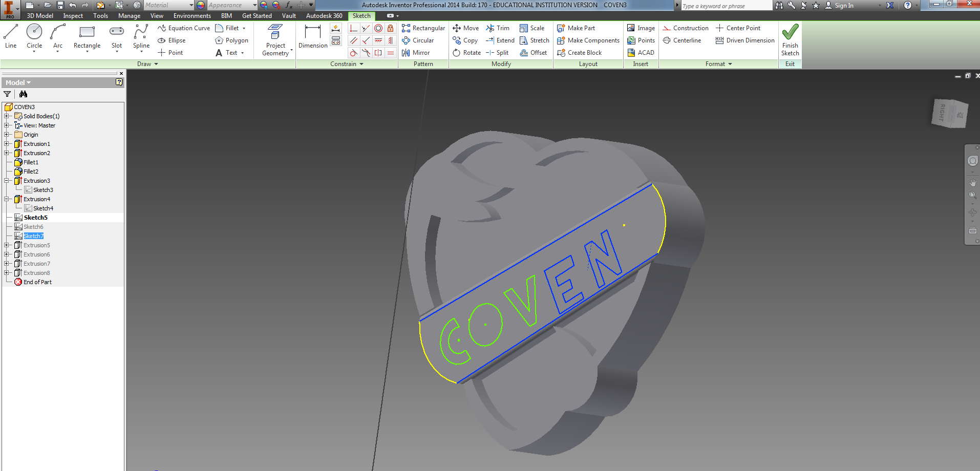Image resolution: width=980 pixels, height=471 pixels.
Task: Open the Manage tab
Action: [129, 16]
